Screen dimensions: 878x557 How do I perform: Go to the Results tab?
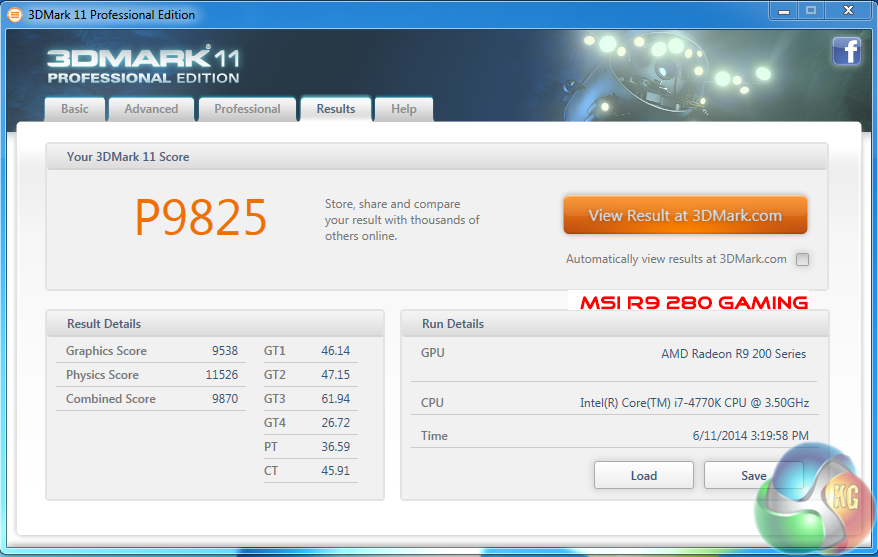click(336, 109)
